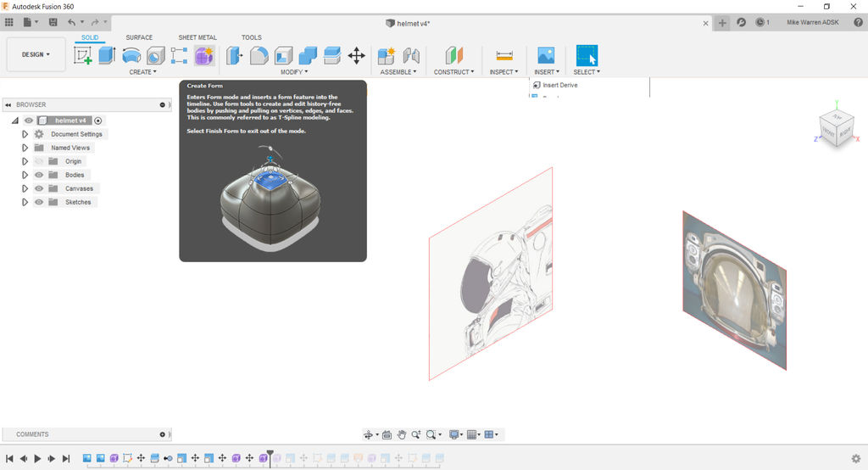Jump to the timeline end
This screenshot has width=868, height=470.
tap(66, 458)
